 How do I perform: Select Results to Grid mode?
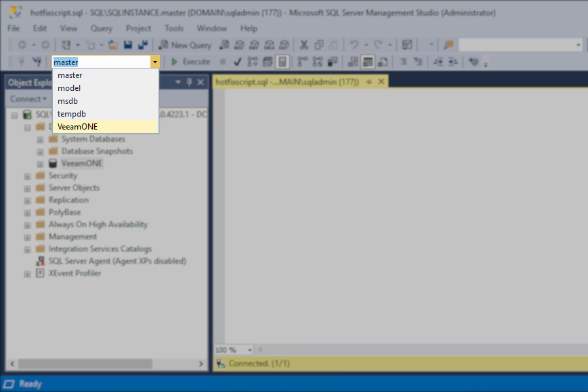368,62
